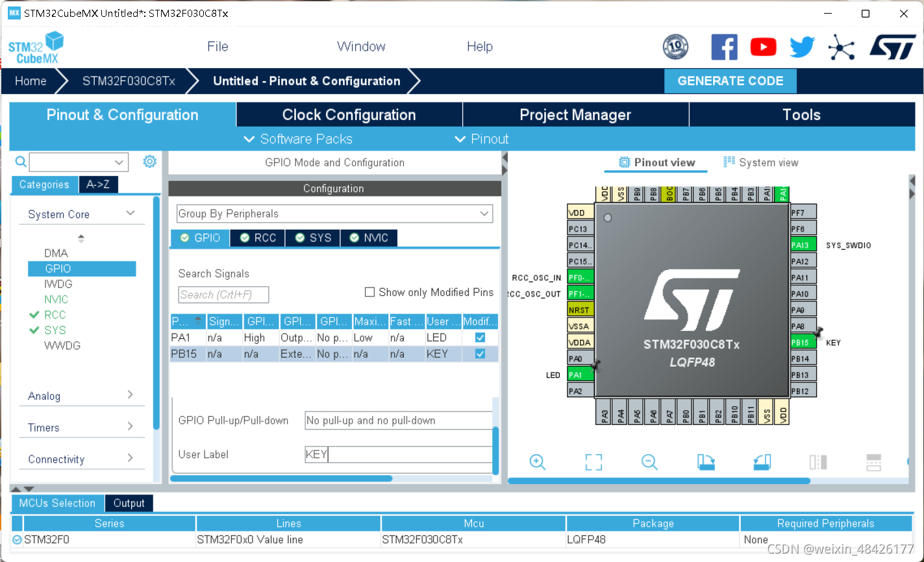Viewport: 924px width, 562px height.
Task: Select the PF1 RCC_OSC_OUT pin
Action: click(581, 293)
